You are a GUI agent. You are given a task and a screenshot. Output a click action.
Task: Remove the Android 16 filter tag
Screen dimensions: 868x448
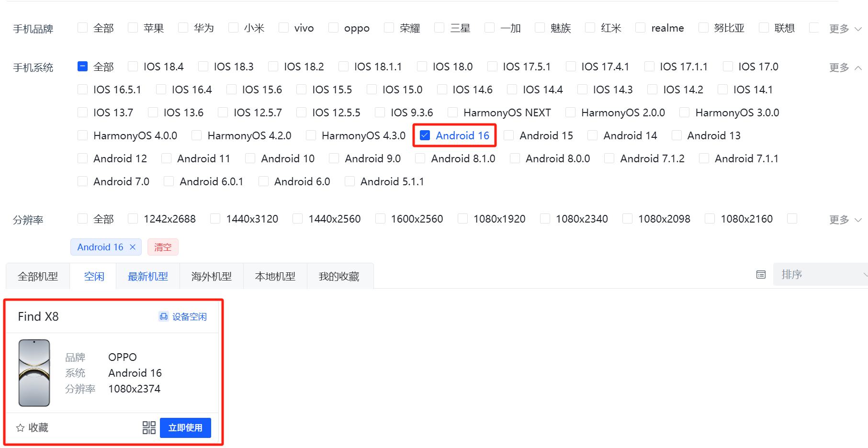[133, 247]
